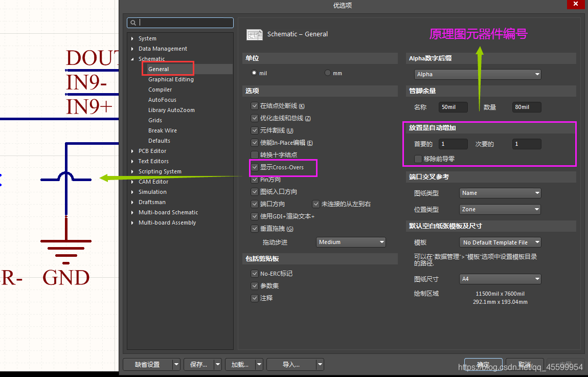
Task: Toggle 注释 clipboard checkbox
Action: click(255, 298)
